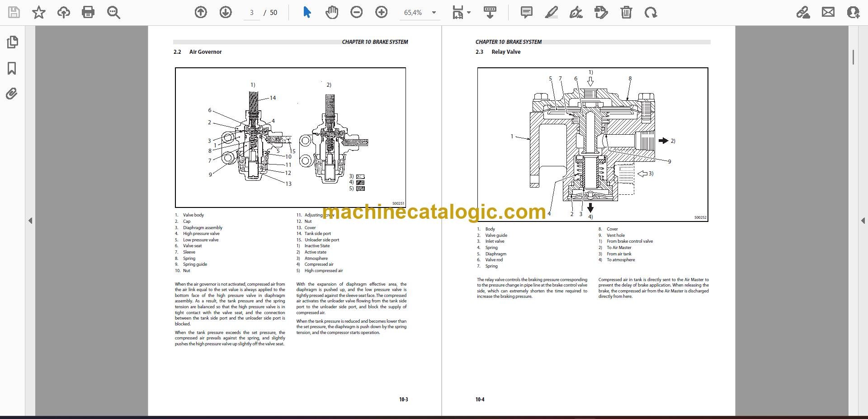Zoom in with the plus button

tap(382, 13)
